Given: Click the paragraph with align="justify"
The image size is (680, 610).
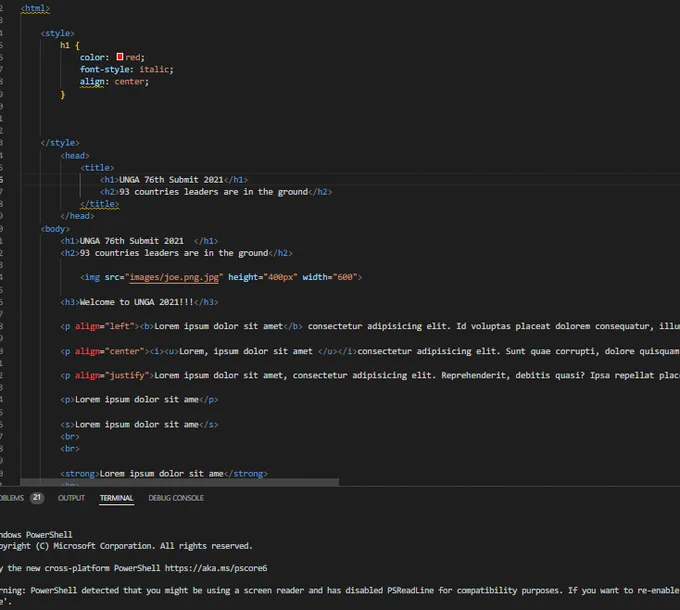Looking at the screenshot, I should [x=370, y=375].
